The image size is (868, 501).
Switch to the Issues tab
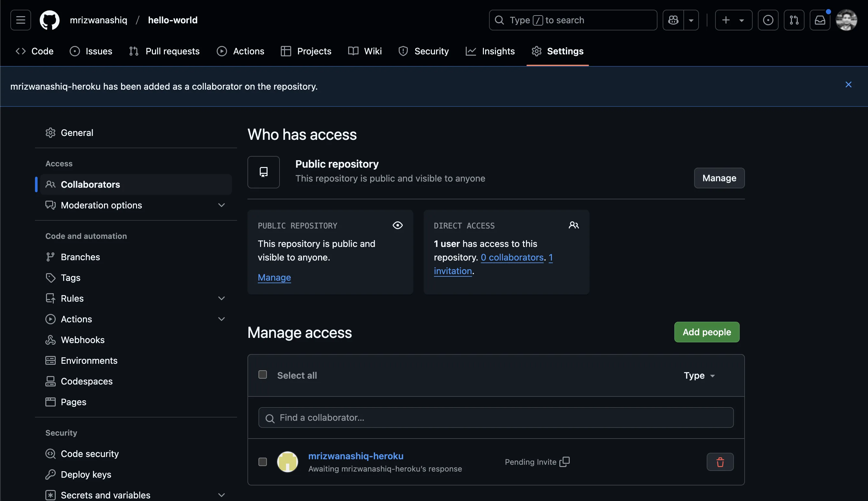point(91,51)
